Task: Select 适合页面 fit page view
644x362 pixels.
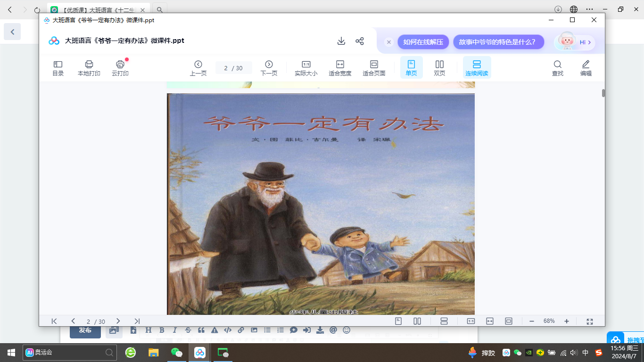Action: [x=374, y=68]
